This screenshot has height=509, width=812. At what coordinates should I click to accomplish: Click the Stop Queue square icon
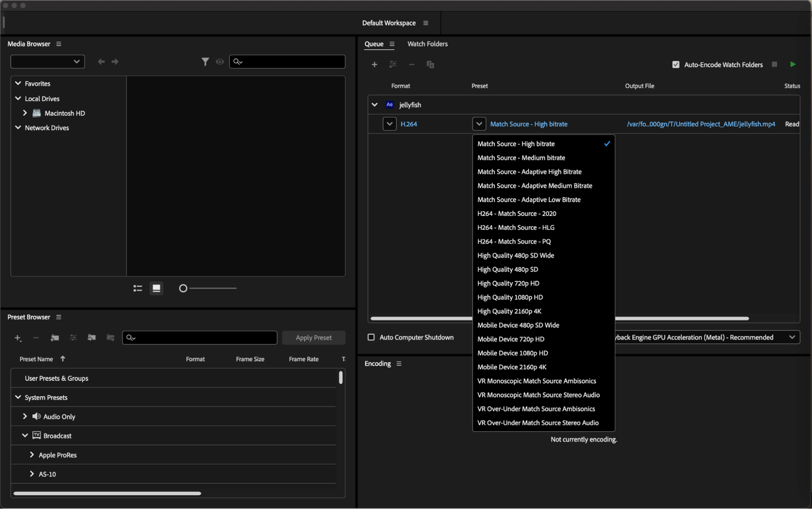tap(774, 65)
